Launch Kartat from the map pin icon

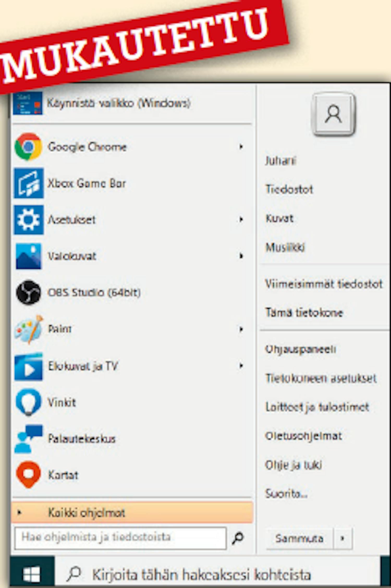click(28, 475)
